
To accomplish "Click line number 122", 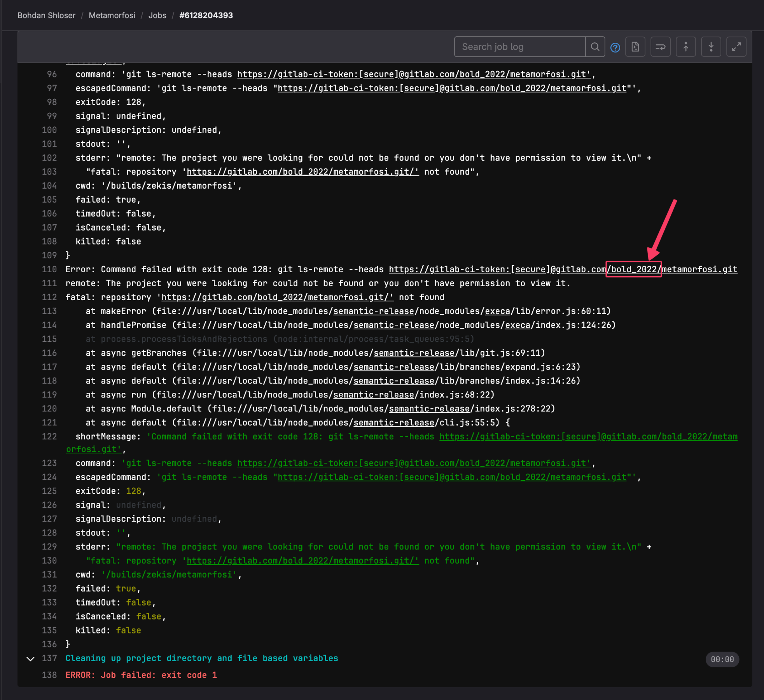I will (x=49, y=437).
